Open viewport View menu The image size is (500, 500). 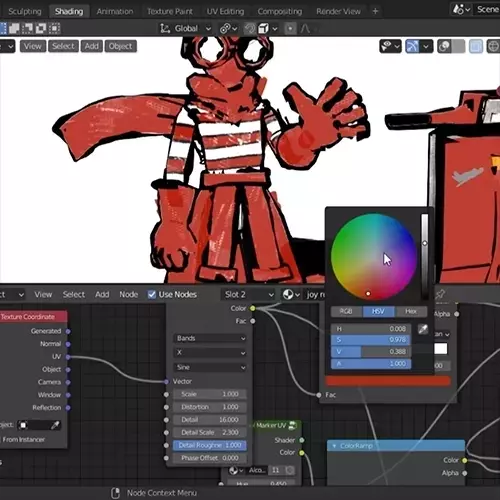[x=33, y=46]
